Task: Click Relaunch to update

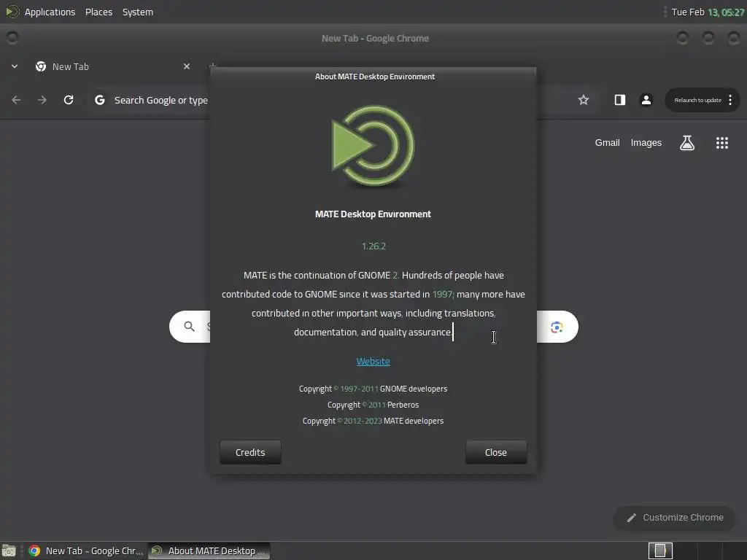Action: point(697,100)
